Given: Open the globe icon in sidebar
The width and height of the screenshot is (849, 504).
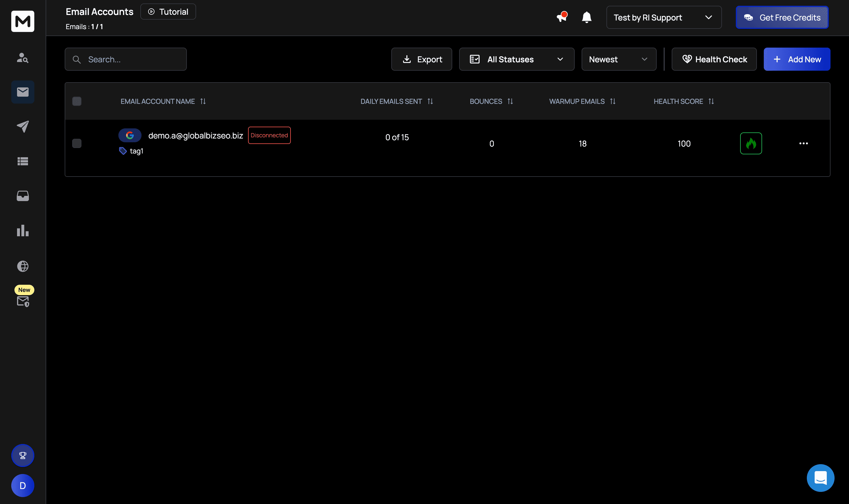Looking at the screenshot, I should 23,266.
